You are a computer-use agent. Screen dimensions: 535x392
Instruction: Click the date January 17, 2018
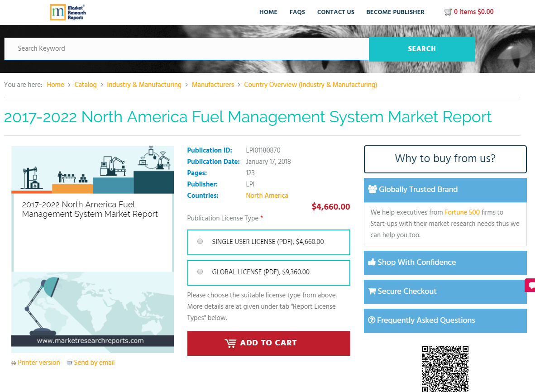click(x=268, y=162)
